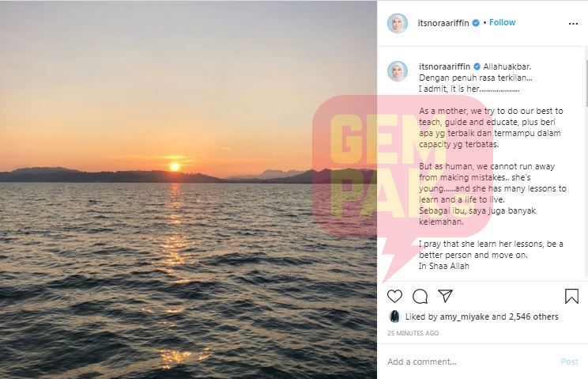This screenshot has width=588, height=379.
Task: Open the three-dot more options menu
Action: (573, 24)
